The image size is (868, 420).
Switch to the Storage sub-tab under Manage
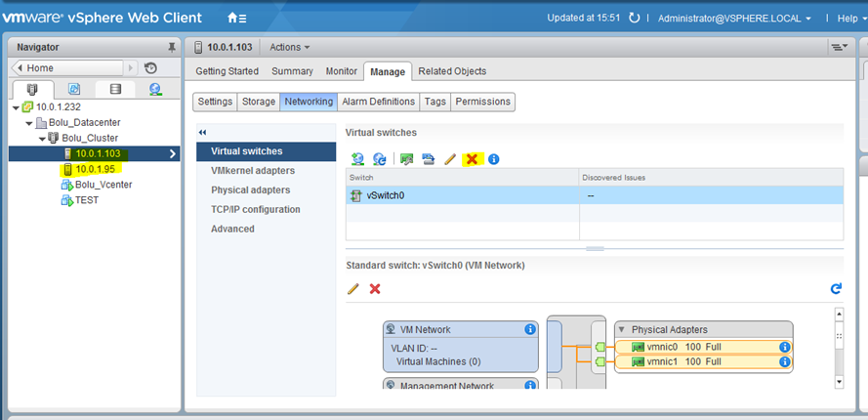coord(259,102)
